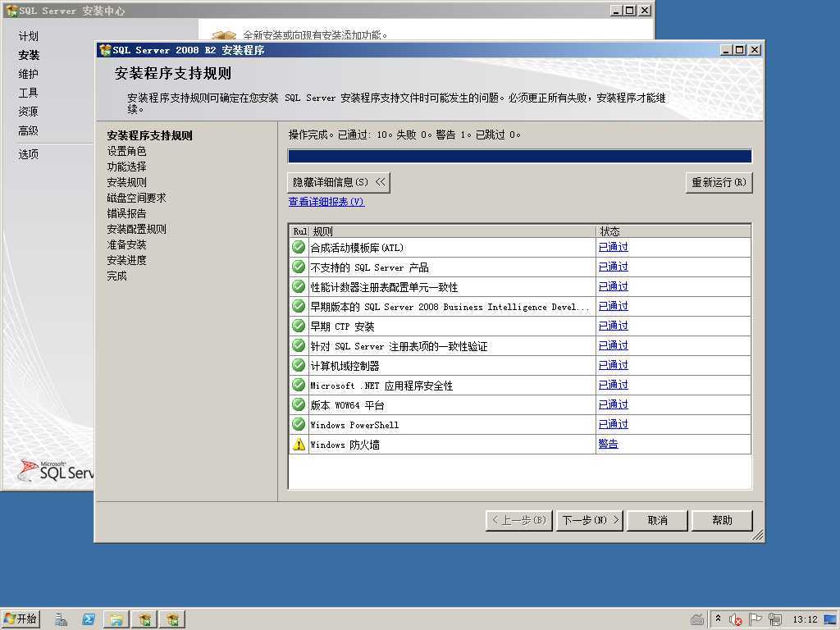Select 维护 in 安装中心 sidebar
840x630 pixels.
[x=29, y=74]
